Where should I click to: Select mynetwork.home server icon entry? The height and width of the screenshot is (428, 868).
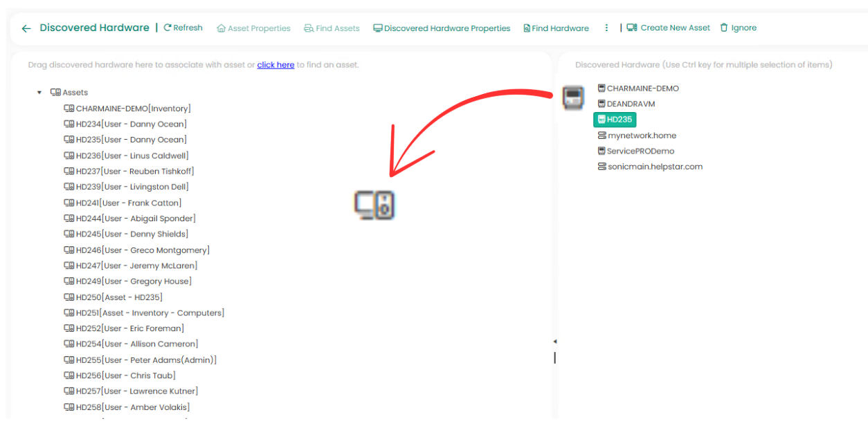tap(602, 136)
